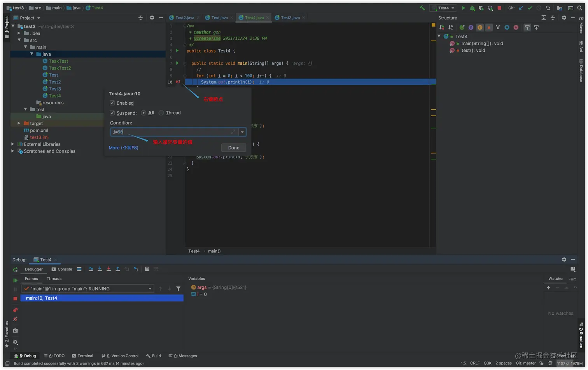Open the Version Control tool window
This screenshot has width=588, height=370.
pyautogui.click(x=120, y=356)
